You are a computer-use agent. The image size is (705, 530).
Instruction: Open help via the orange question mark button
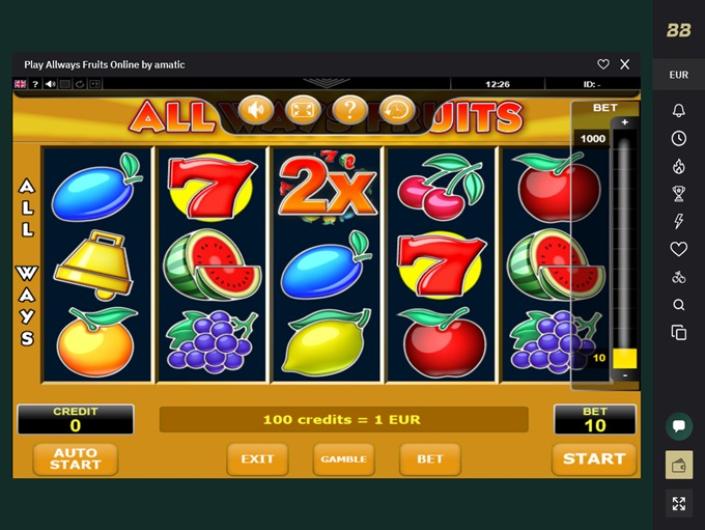[x=350, y=109]
